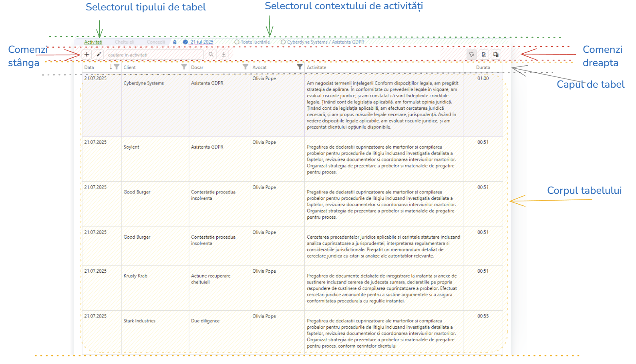This screenshot has height=364, width=636.
Task: Open the Data column filter funnel
Action: (x=117, y=67)
